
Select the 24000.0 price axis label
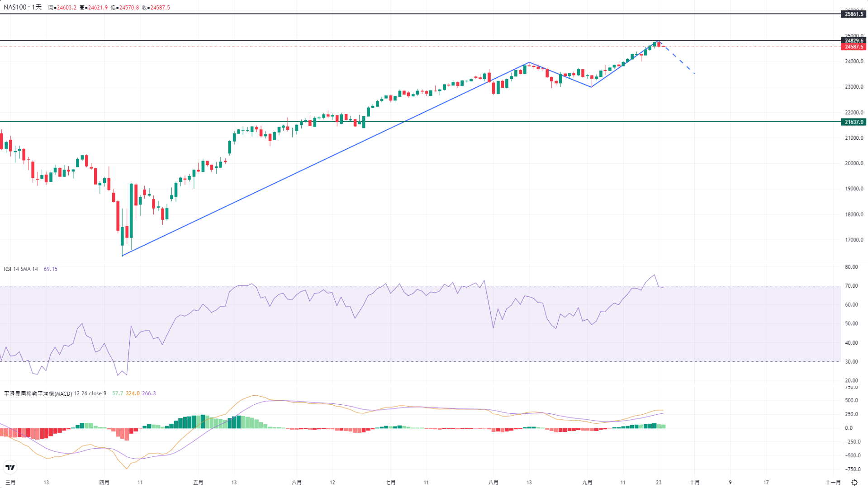[854, 62]
